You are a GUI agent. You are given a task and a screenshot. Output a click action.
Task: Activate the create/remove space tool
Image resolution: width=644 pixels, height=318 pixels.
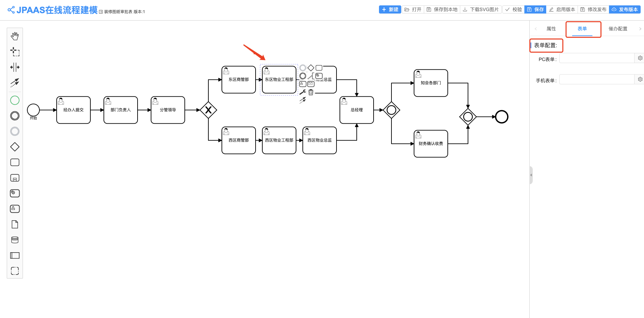coord(15,67)
